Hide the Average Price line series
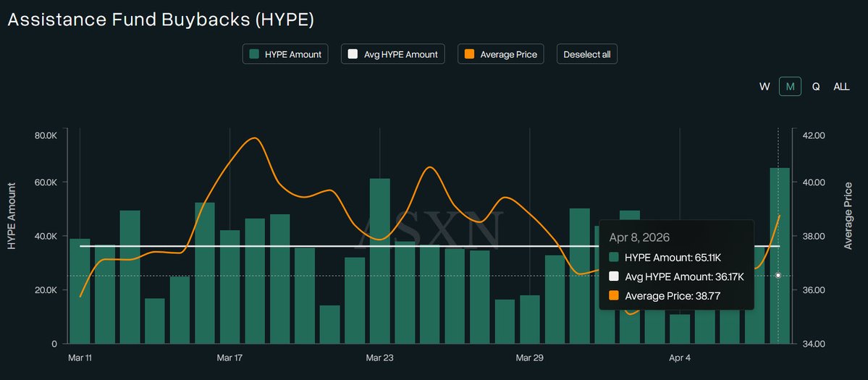Screen dimensions: 868x380 click(x=501, y=54)
